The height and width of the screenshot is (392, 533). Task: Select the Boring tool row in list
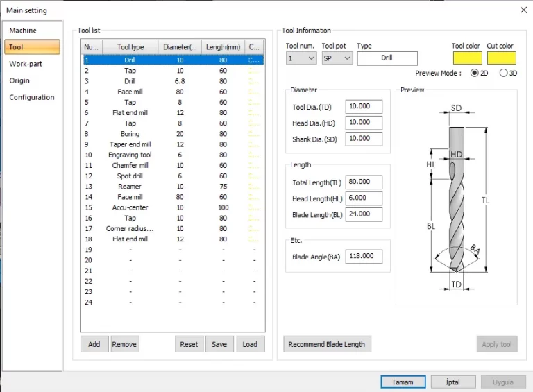click(x=130, y=134)
